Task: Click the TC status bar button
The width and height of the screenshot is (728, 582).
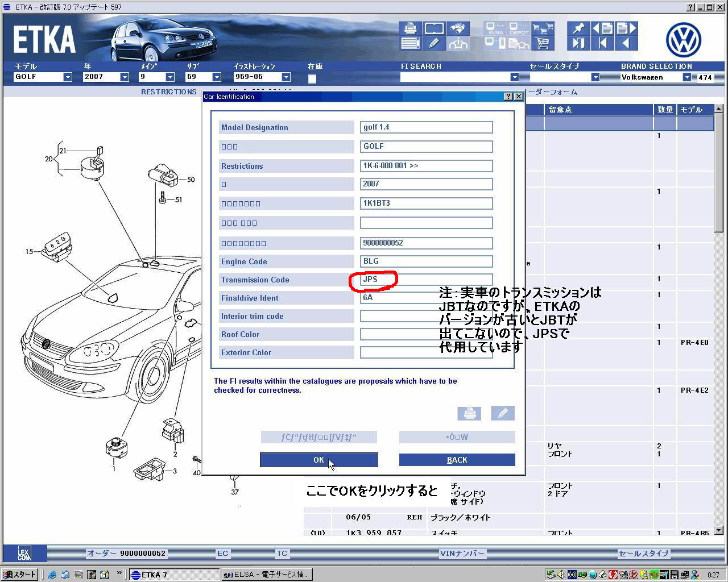Action: [x=282, y=553]
